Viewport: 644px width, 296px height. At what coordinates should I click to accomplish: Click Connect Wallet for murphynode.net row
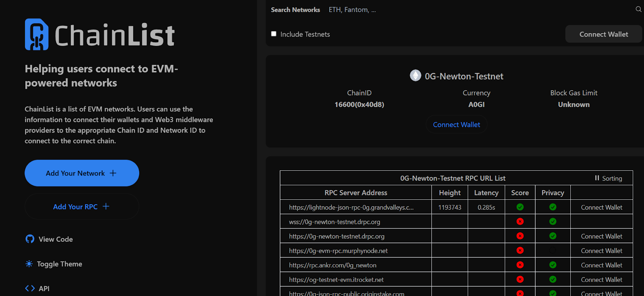pyautogui.click(x=601, y=251)
